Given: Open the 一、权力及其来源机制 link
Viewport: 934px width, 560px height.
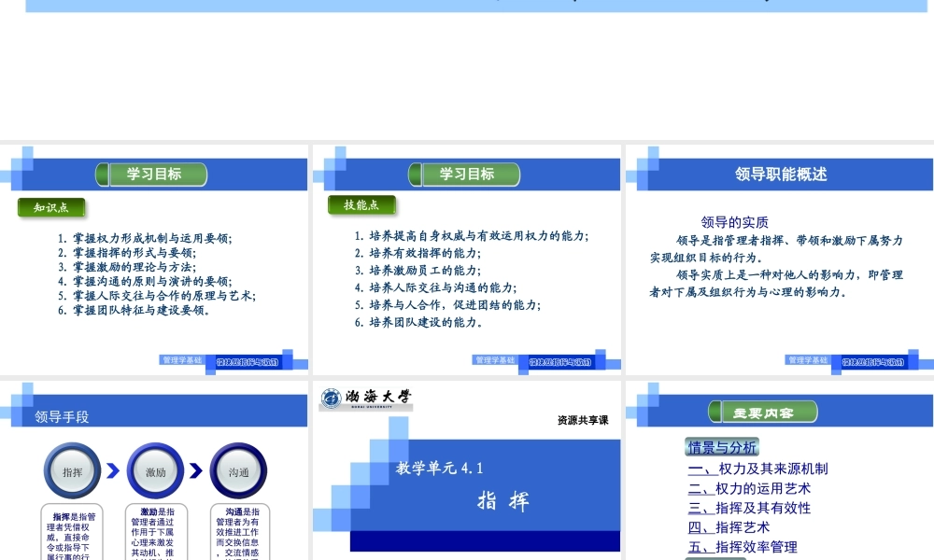Looking at the screenshot, I should pos(757,469).
